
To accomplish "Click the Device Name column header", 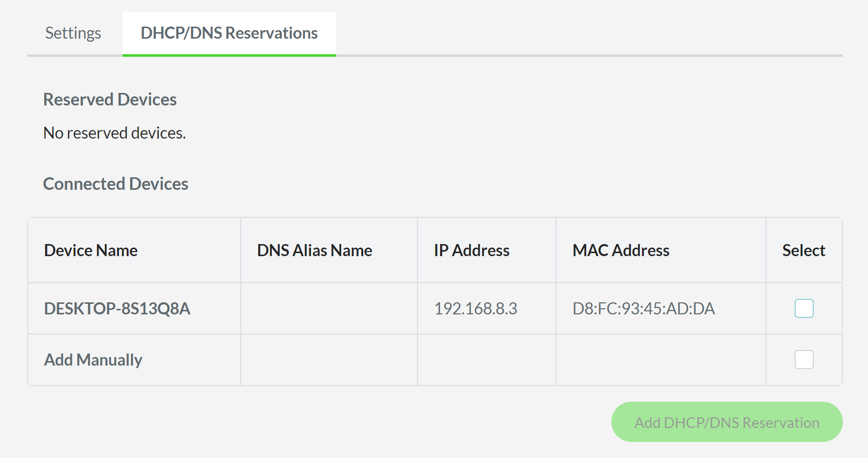I will 91,250.
